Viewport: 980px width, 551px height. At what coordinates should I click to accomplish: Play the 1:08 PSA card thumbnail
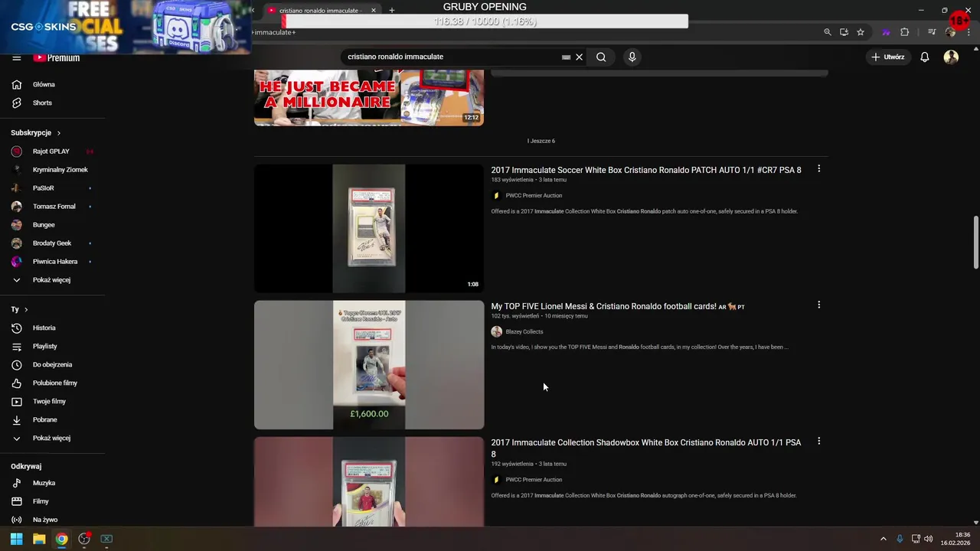pos(369,228)
